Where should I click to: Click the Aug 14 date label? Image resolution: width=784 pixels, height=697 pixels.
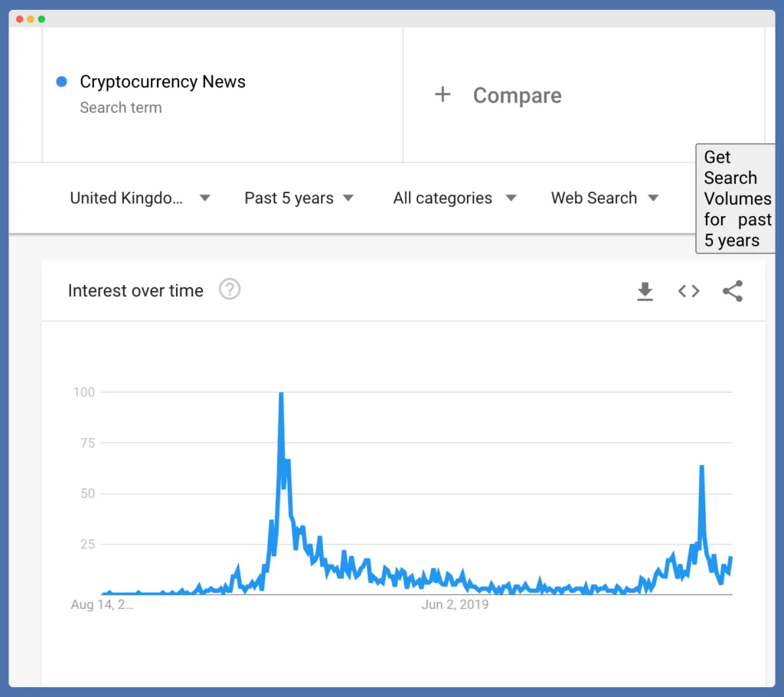tap(102, 605)
